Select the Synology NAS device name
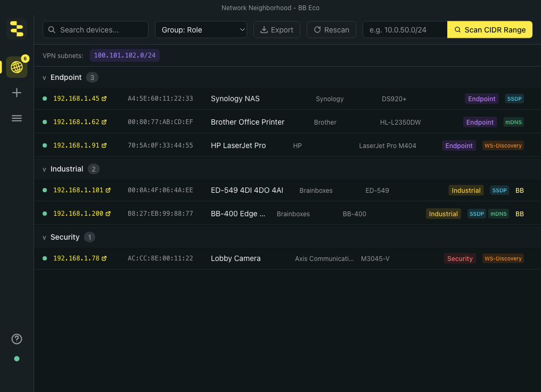This screenshot has width=541, height=392. click(235, 99)
